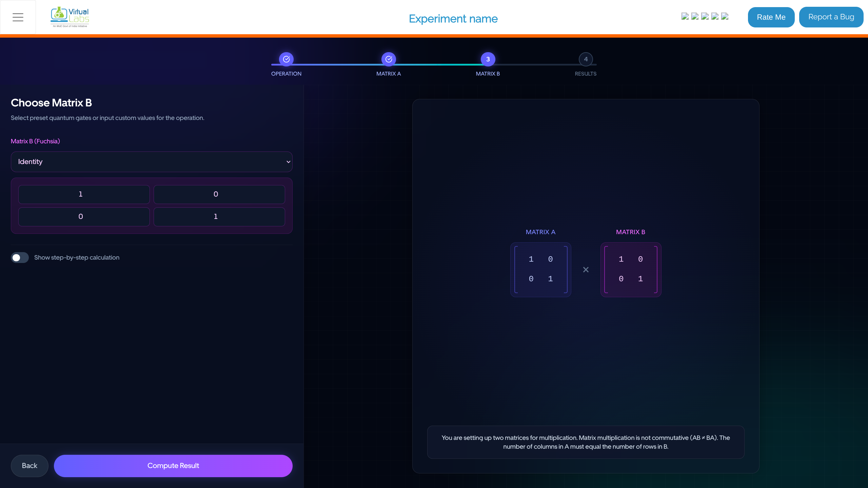Click the Matrix A step checkmark circle

pos(389,59)
